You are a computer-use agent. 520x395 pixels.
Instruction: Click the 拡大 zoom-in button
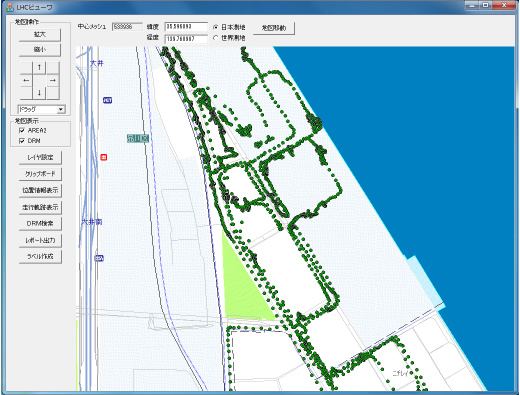(x=40, y=35)
